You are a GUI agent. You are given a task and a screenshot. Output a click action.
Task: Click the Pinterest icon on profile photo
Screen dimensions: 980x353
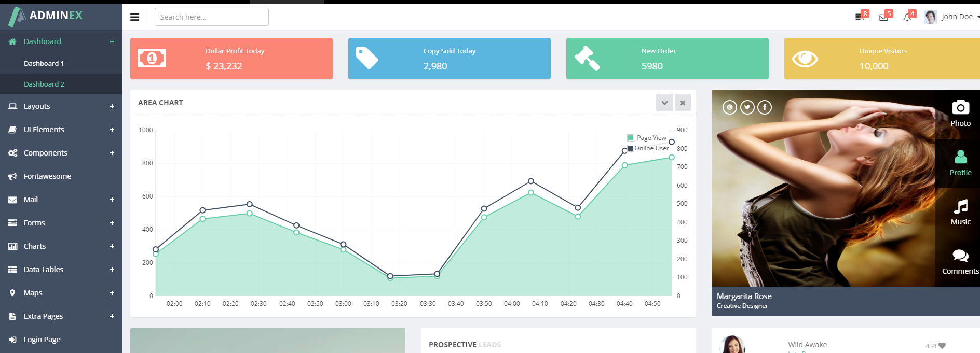(729, 107)
